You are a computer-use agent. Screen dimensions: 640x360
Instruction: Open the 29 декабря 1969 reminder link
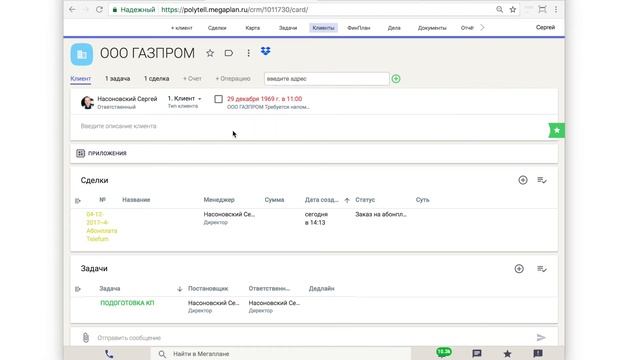(x=264, y=99)
